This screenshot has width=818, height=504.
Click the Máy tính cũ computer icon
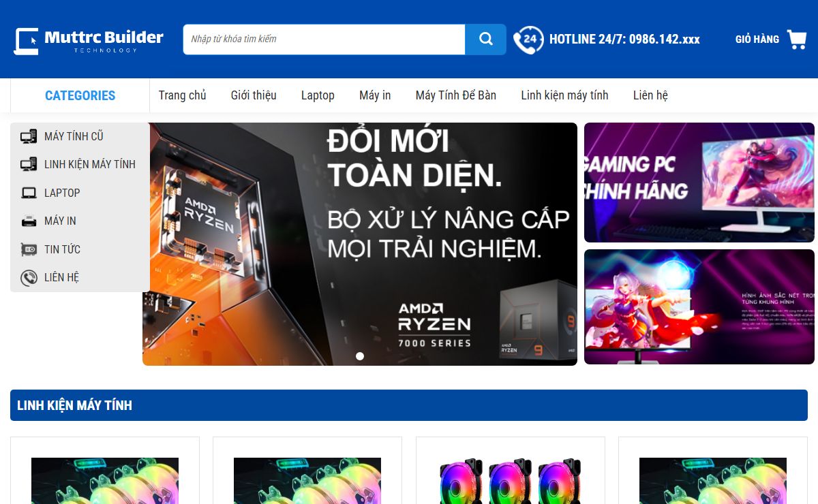[29, 136]
